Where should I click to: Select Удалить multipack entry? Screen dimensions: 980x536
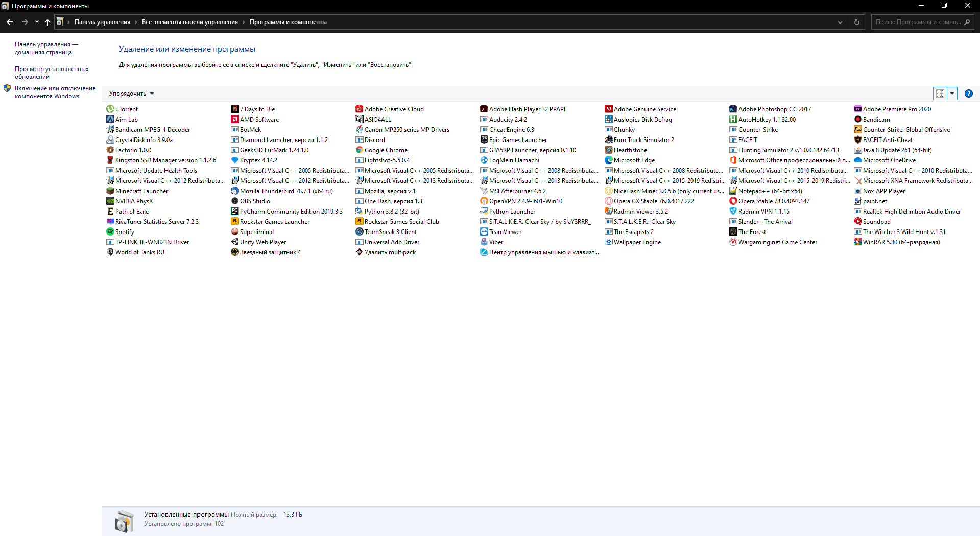(x=386, y=252)
